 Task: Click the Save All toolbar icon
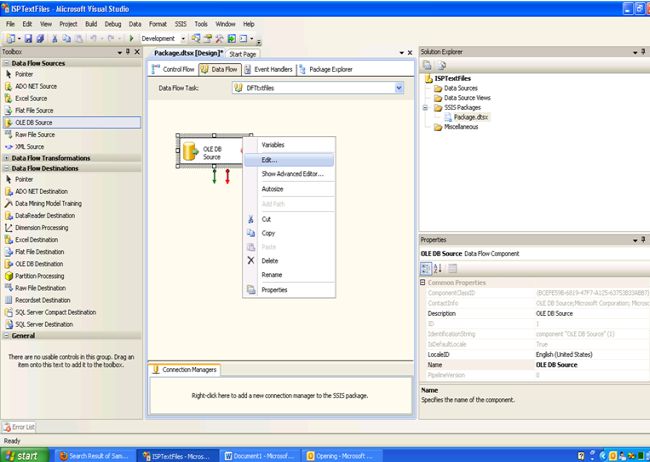pyautogui.click(x=40, y=39)
